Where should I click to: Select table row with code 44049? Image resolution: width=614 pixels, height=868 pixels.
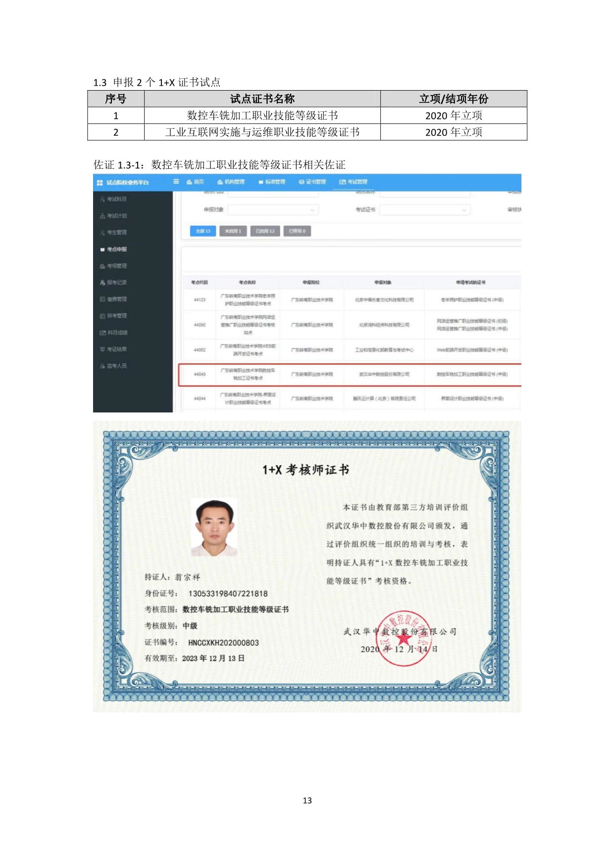coord(349,374)
